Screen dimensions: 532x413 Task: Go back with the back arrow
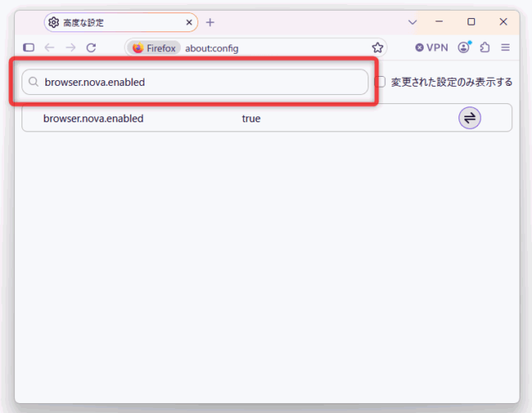50,48
